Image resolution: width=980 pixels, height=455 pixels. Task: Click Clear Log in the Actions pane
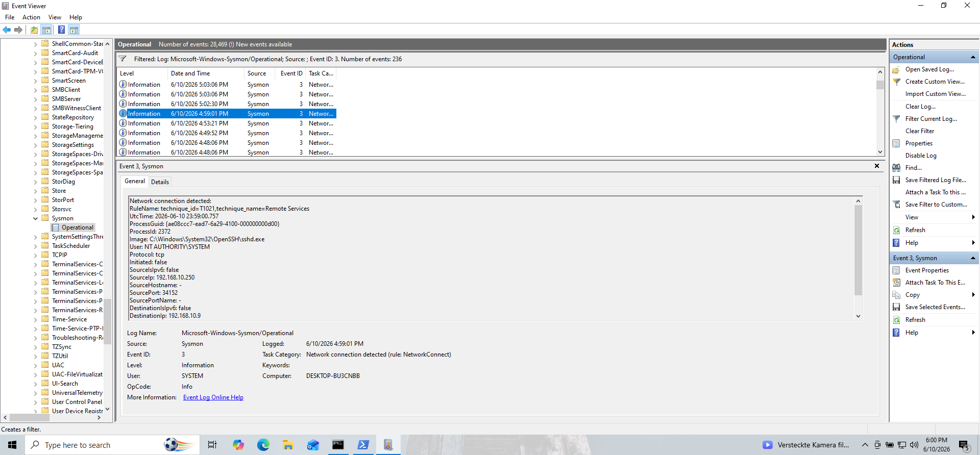pos(920,107)
